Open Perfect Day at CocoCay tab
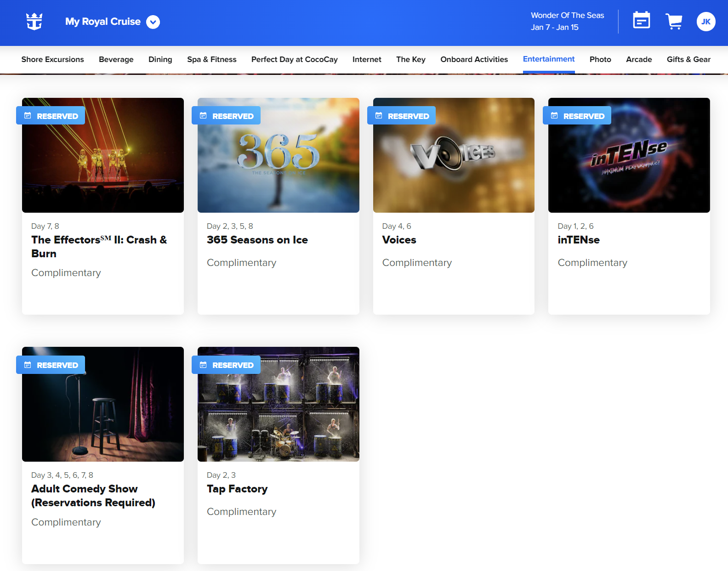The width and height of the screenshot is (728, 571). [295, 59]
